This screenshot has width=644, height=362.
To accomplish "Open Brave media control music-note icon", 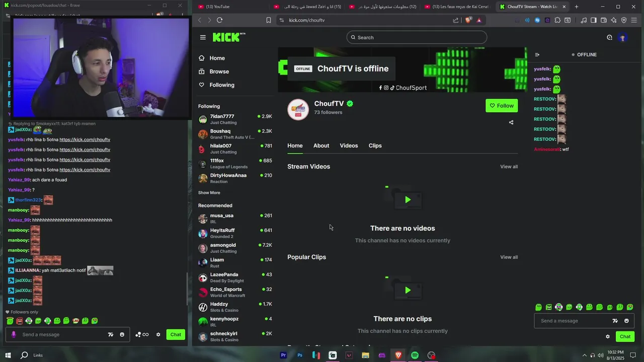I will pos(584,20).
